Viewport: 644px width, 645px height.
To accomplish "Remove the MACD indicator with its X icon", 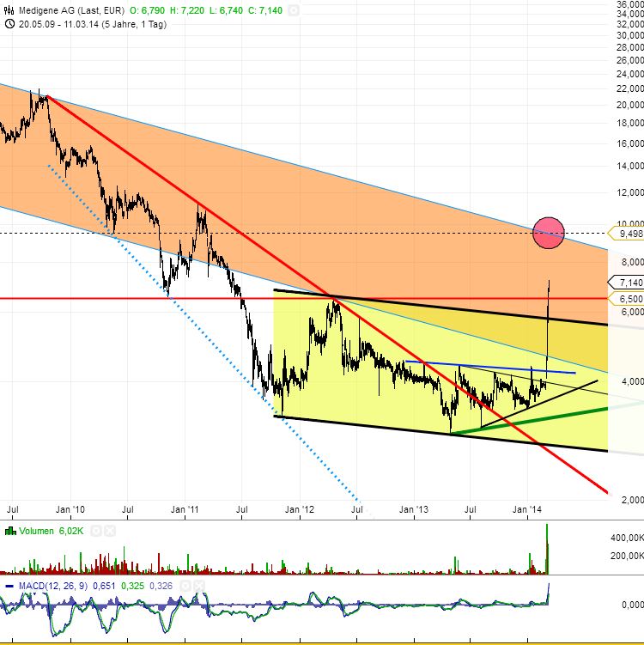I will [x=198, y=586].
